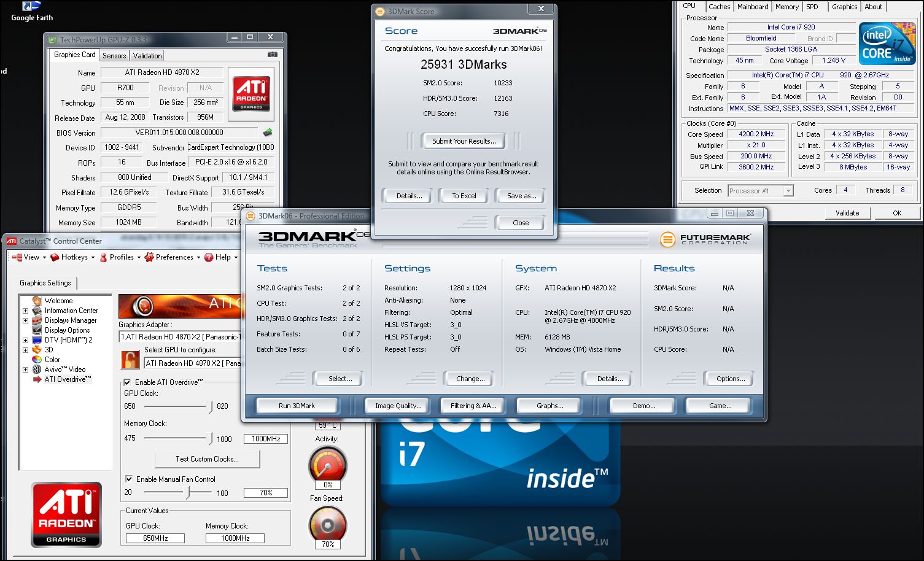Screen dimensions: 924x561
Task: Click Run 3DMark button
Action: point(297,406)
